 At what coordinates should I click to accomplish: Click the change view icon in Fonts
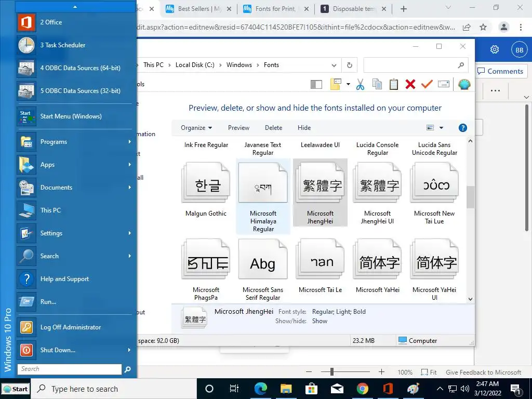(x=430, y=128)
